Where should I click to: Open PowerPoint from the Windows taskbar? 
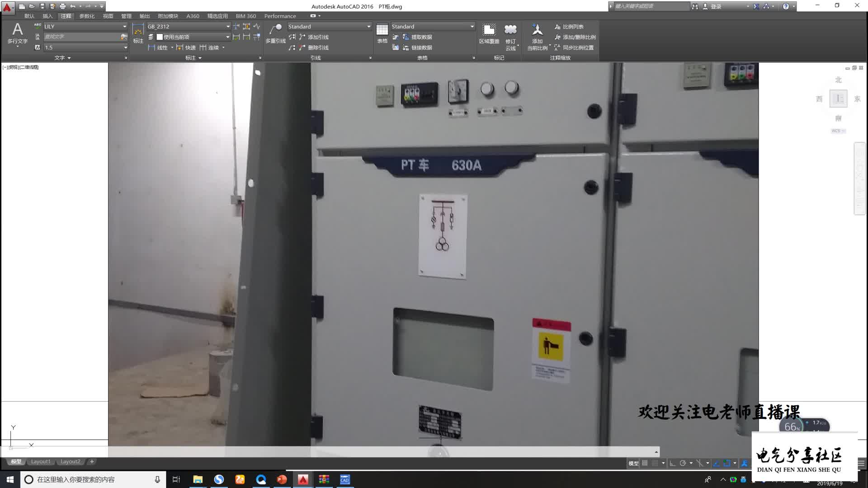282,479
